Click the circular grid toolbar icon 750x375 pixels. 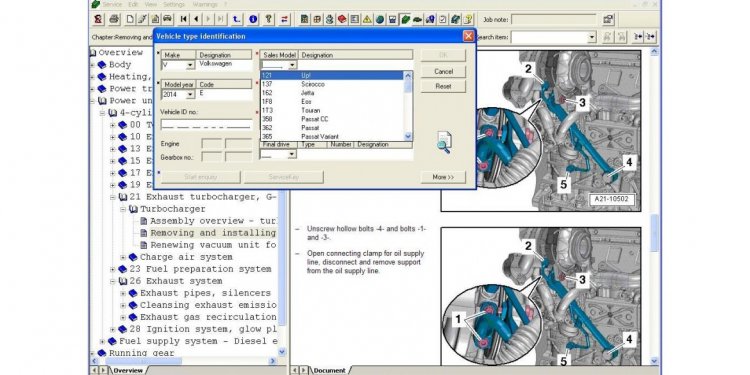click(x=317, y=19)
